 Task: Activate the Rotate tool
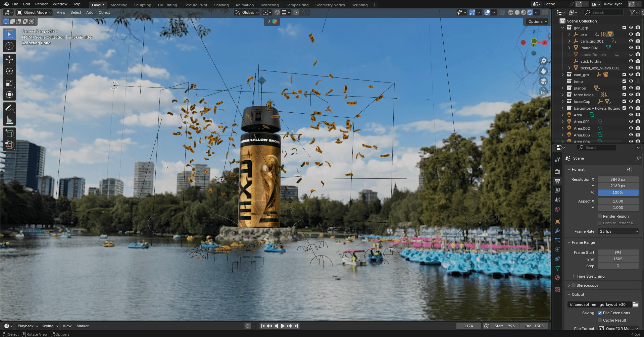(x=9, y=71)
